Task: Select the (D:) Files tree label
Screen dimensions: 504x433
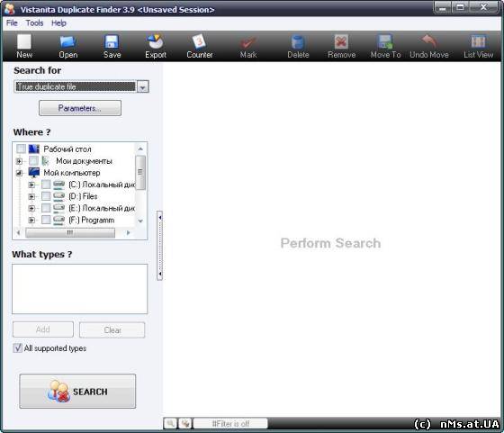Action: pos(83,196)
